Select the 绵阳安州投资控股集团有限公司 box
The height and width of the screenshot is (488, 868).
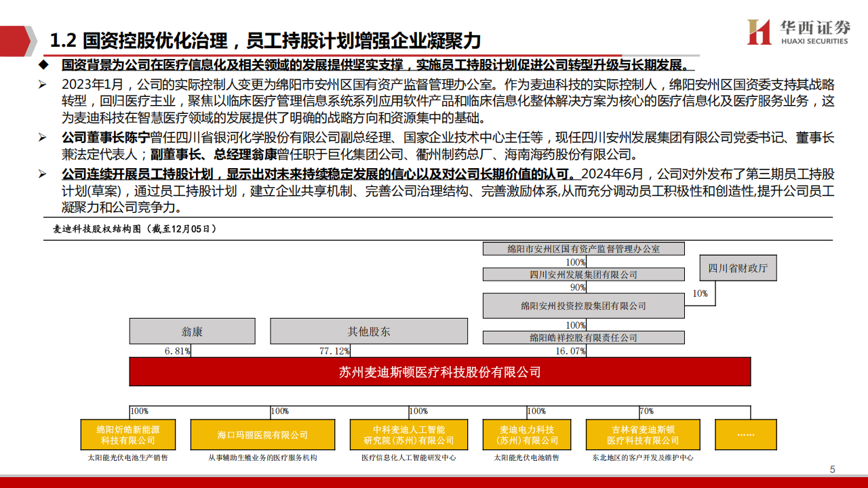tap(583, 306)
